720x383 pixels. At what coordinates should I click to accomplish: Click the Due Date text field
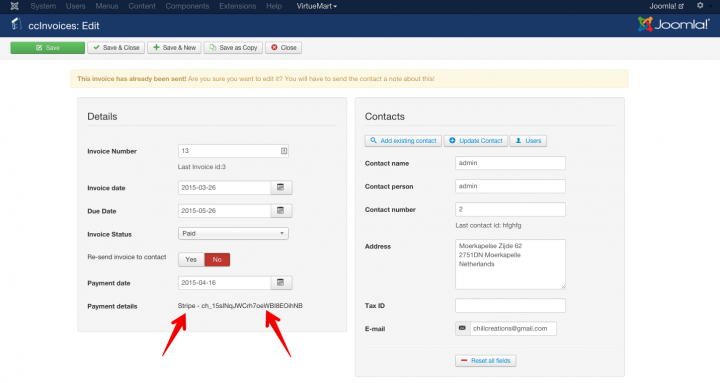click(x=225, y=211)
